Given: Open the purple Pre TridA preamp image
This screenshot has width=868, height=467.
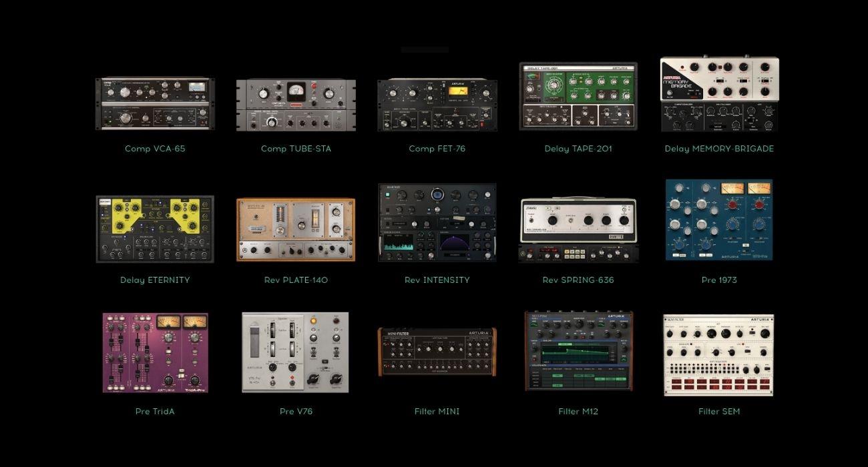Looking at the screenshot, I should pos(155,353).
